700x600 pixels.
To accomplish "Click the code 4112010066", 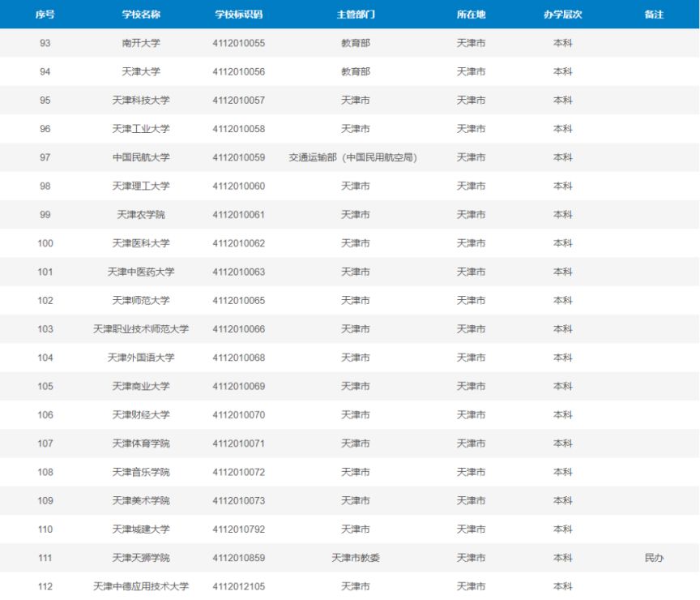I will point(239,329).
